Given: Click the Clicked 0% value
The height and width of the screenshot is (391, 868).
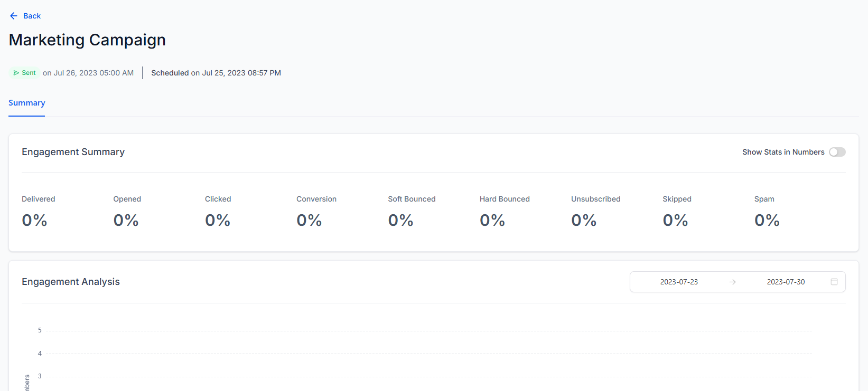Looking at the screenshot, I should 218,220.
